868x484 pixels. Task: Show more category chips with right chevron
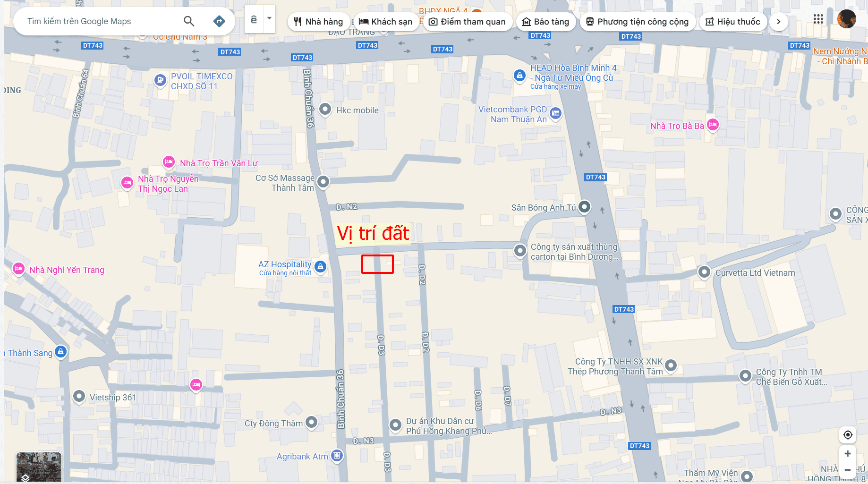[x=779, y=22]
